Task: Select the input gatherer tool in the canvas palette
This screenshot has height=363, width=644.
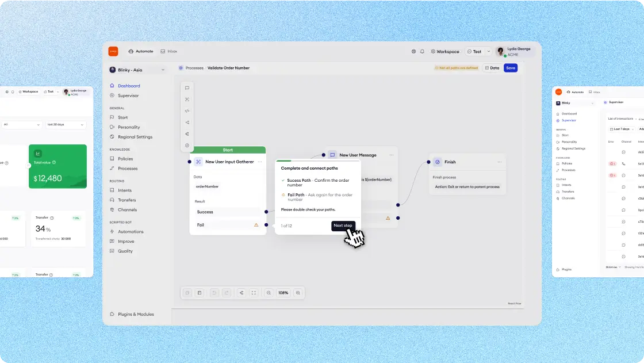Action: (187, 100)
